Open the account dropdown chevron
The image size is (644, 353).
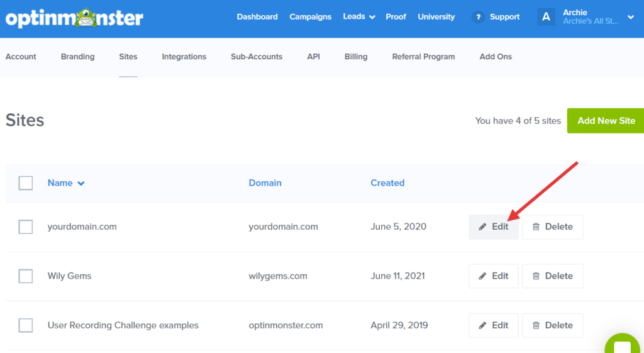pos(631,17)
